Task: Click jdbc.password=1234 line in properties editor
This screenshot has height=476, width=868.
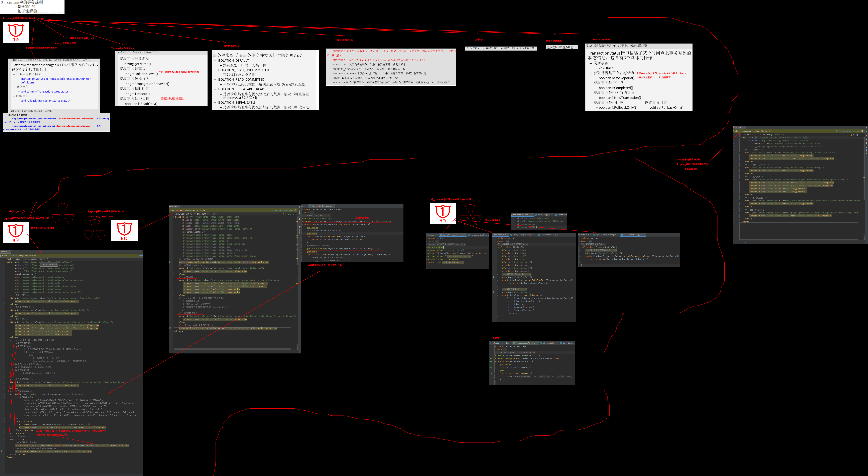Action: pos(526,227)
